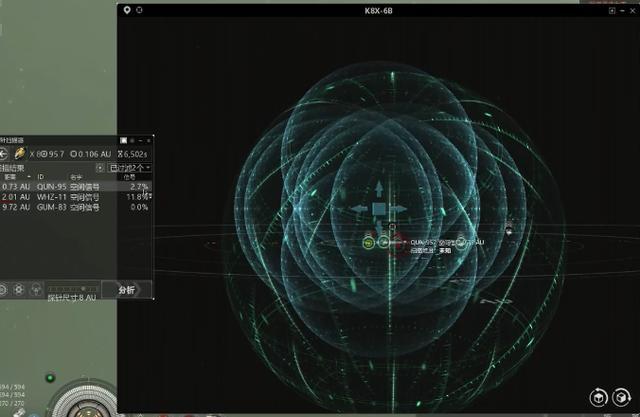Click the ID column header
640x417 pixels.
pos(44,177)
